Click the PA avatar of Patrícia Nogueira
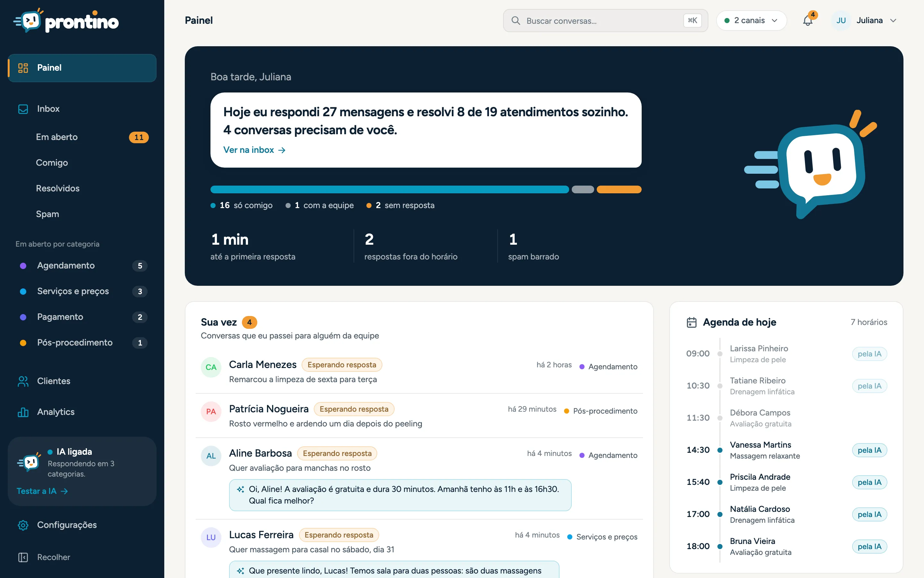The image size is (924, 578). pyautogui.click(x=211, y=412)
